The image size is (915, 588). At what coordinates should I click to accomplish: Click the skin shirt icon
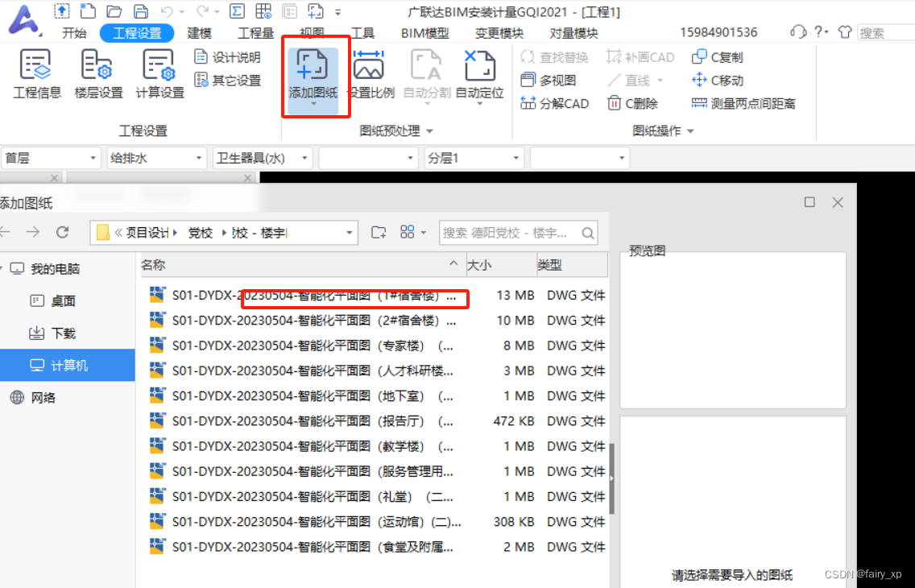pos(844,32)
